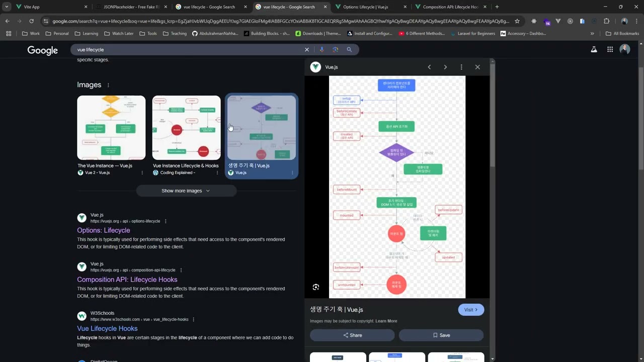Image resolution: width=644 pixels, height=362 pixels.
Task: Open the purple extension with 16 badge
Action: (x=546, y=22)
